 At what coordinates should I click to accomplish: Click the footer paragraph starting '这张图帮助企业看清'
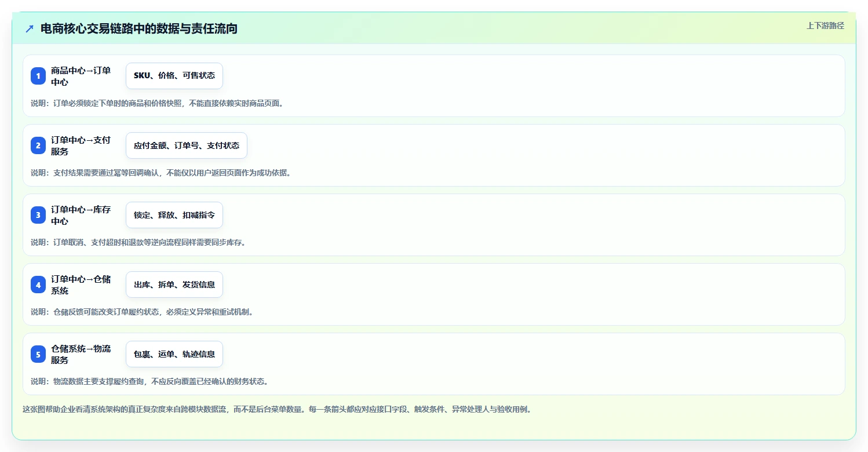pos(277,409)
